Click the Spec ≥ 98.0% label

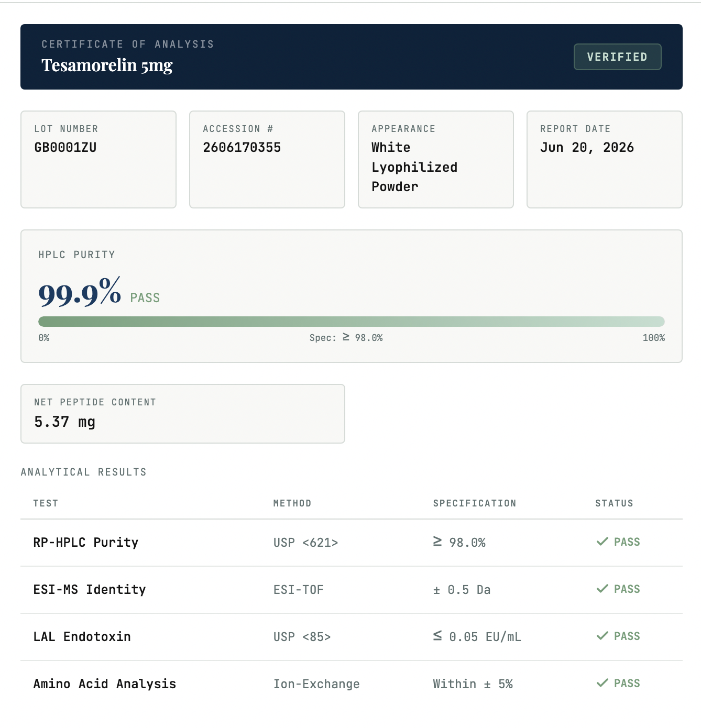tap(346, 338)
